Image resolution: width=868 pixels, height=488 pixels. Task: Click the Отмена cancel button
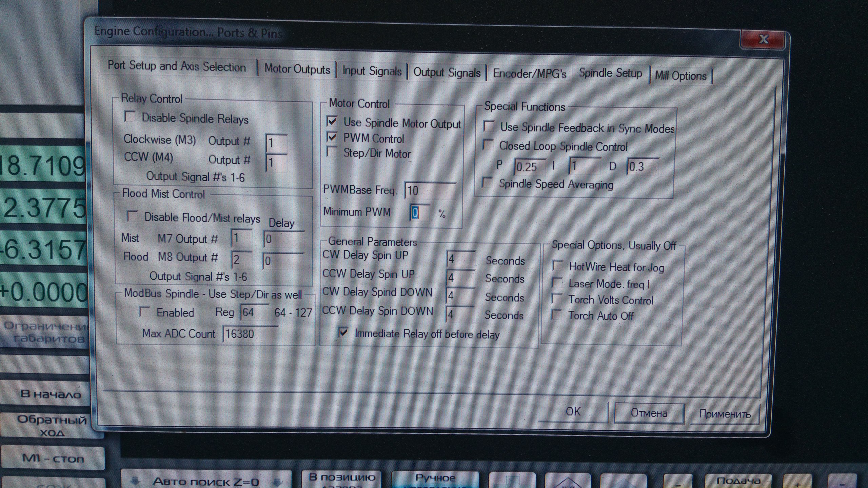click(649, 413)
